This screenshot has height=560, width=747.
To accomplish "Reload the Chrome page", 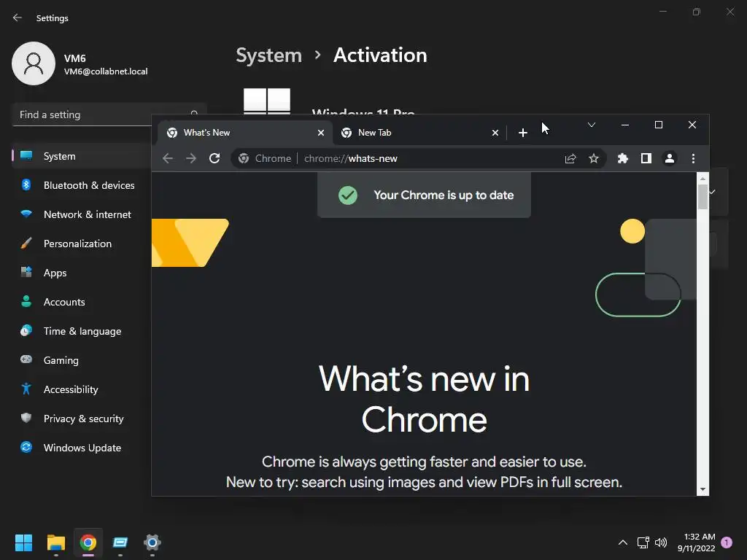I will click(214, 158).
